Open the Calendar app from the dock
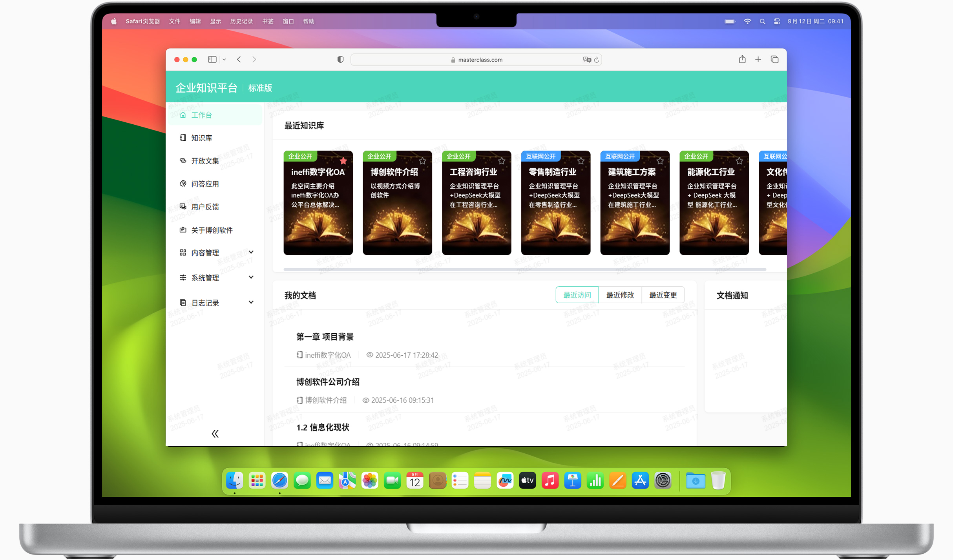This screenshot has height=560, width=953. (x=415, y=480)
